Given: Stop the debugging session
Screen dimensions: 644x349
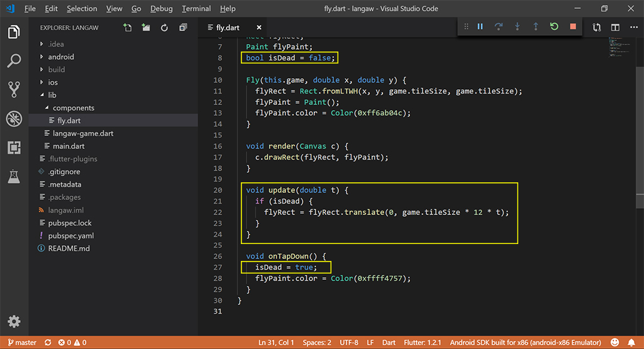Looking at the screenshot, I should pyautogui.click(x=572, y=26).
